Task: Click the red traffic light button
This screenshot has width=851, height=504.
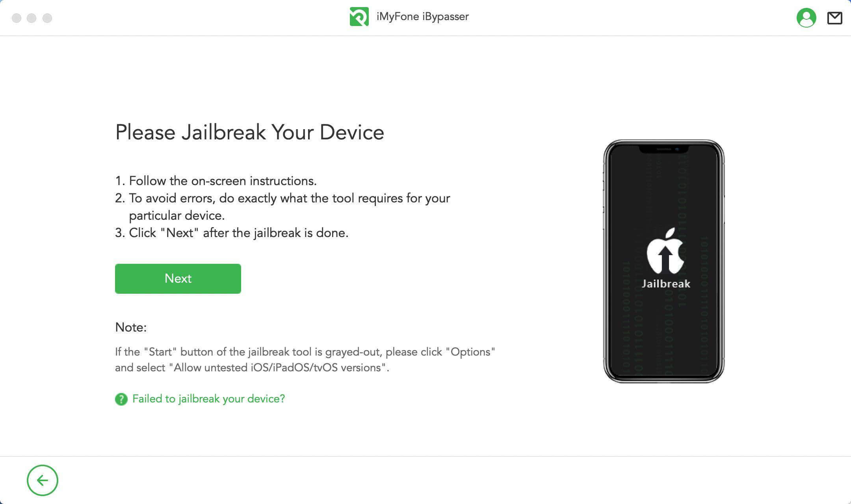Action: coord(17,17)
